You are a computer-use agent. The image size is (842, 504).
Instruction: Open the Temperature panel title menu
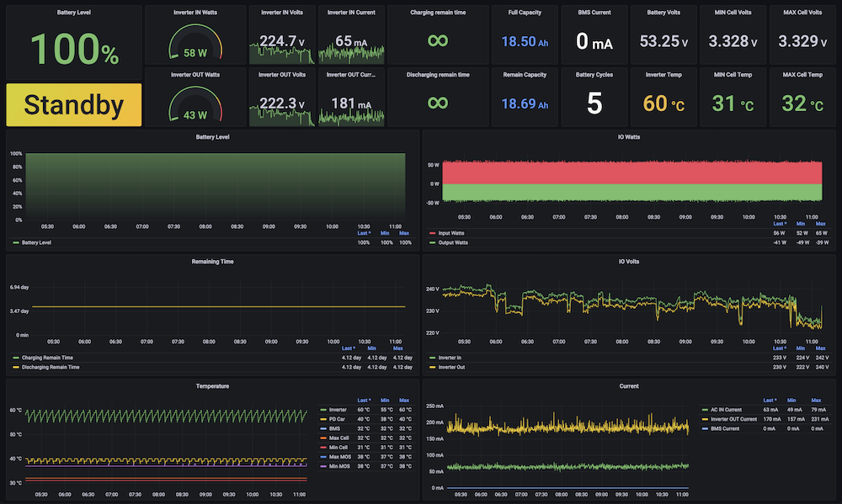pyautogui.click(x=212, y=386)
